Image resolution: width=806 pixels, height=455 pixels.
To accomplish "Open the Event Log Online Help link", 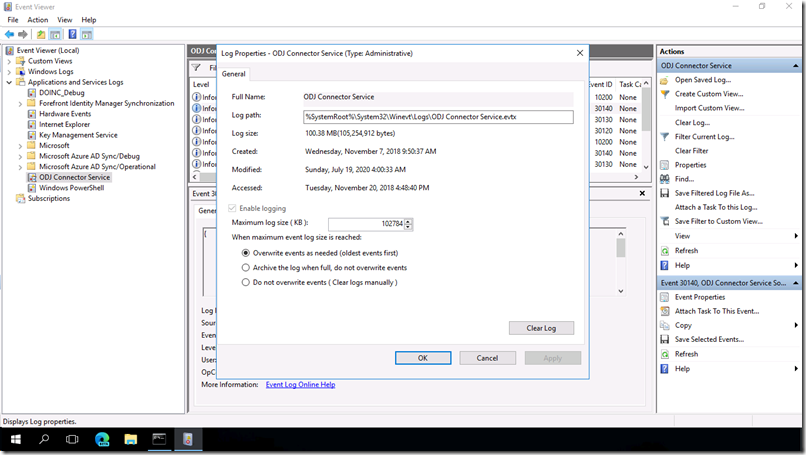I will pyautogui.click(x=300, y=384).
